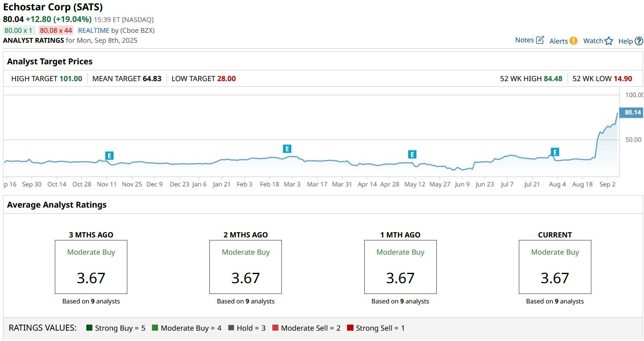644x341 pixels.
Task: Select the CURRENT rating box
Action: [555, 267]
